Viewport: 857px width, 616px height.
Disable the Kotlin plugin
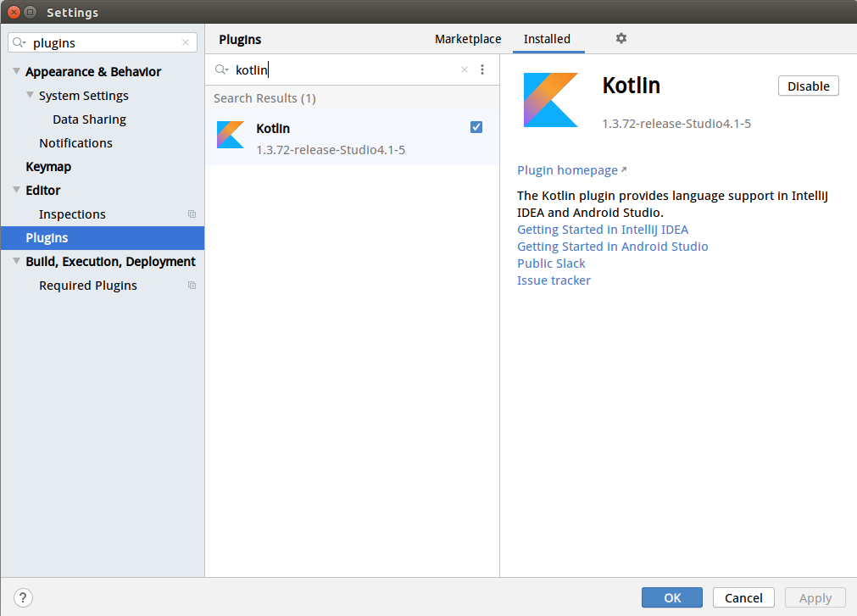[809, 86]
